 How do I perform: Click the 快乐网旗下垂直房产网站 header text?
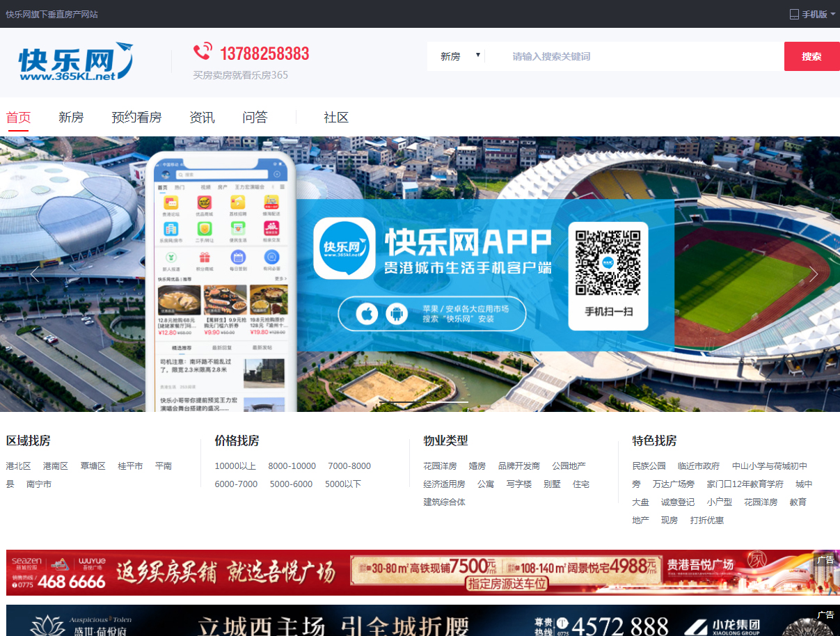(52, 14)
